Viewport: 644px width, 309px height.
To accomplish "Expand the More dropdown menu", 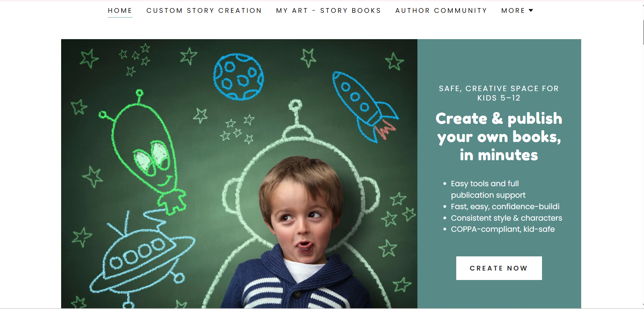I will point(517,10).
